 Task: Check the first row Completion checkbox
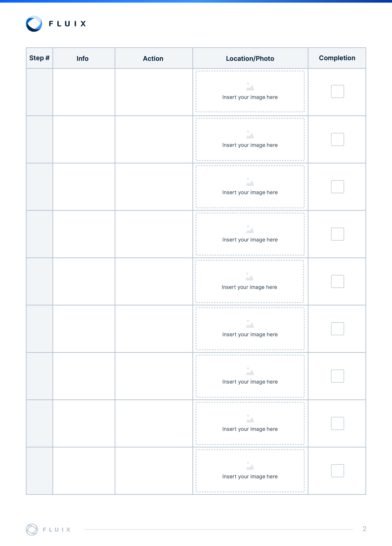pos(337,91)
